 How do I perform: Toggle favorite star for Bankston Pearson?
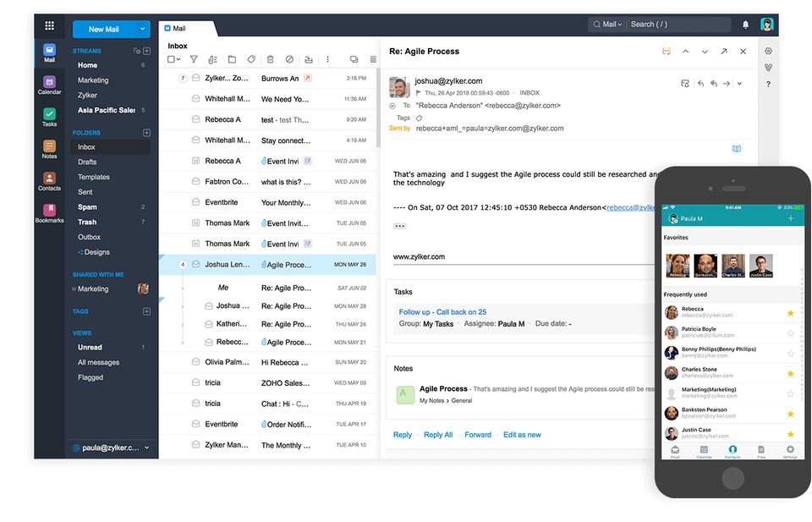(x=790, y=414)
